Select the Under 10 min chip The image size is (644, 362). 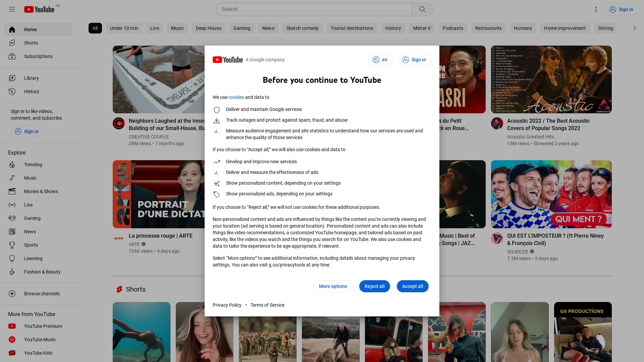click(x=124, y=28)
